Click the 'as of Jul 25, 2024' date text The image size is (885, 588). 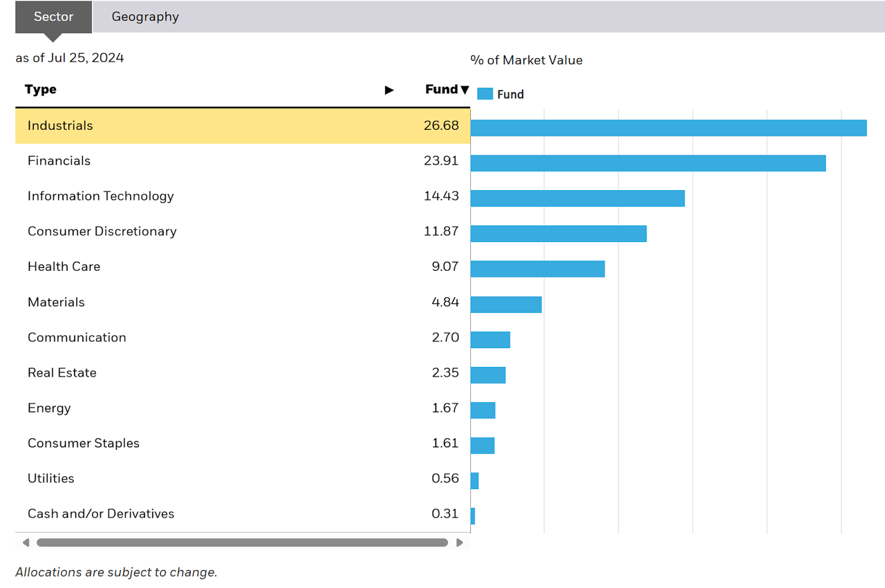[70, 58]
